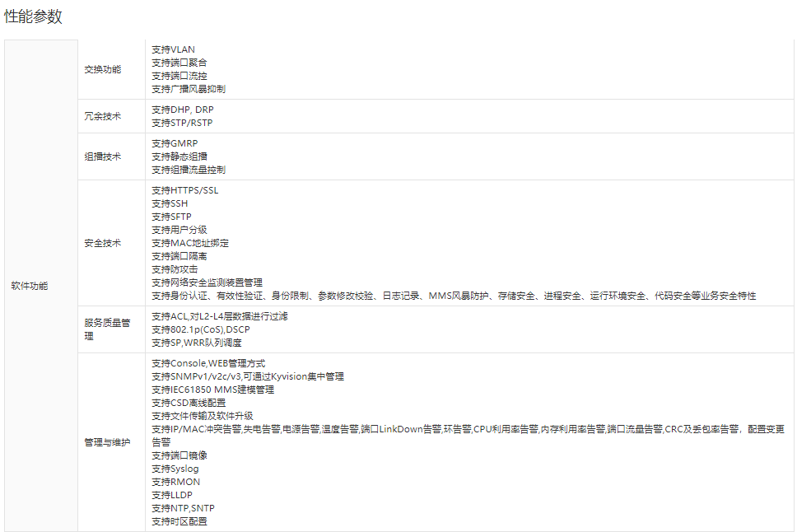Click the 服务质量管理 category cell
The width and height of the screenshot is (797, 532).
pyautogui.click(x=107, y=329)
